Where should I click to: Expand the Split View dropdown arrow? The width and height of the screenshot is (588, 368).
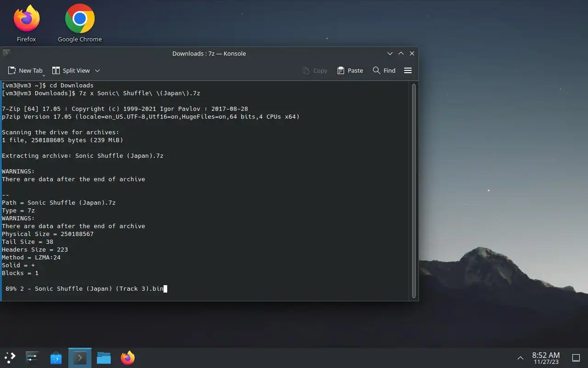tap(97, 70)
